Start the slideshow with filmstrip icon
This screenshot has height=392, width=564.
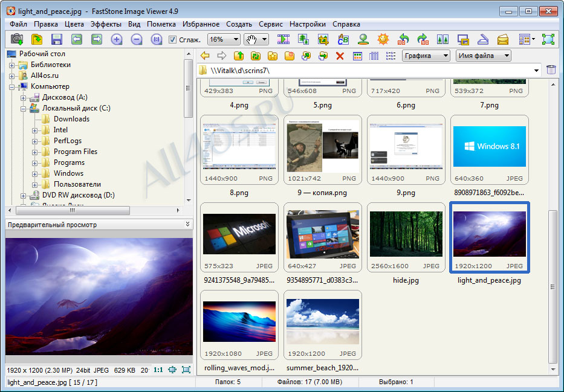tap(284, 39)
